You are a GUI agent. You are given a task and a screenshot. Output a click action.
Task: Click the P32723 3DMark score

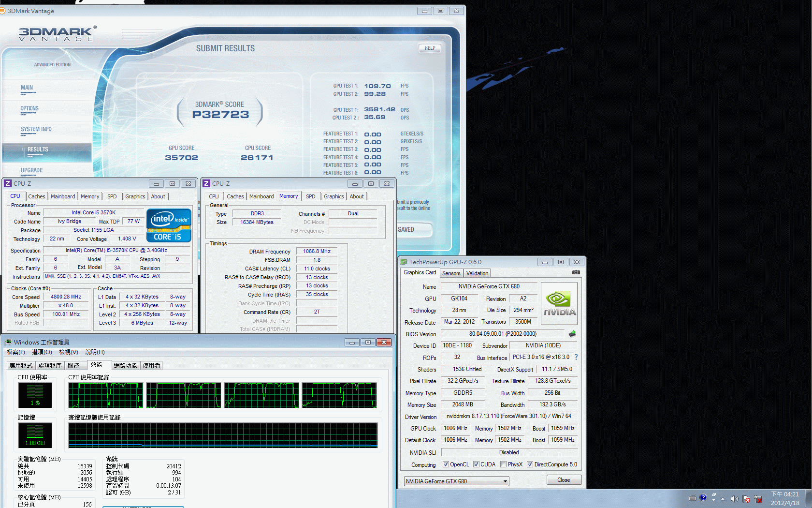(x=221, y=115)
